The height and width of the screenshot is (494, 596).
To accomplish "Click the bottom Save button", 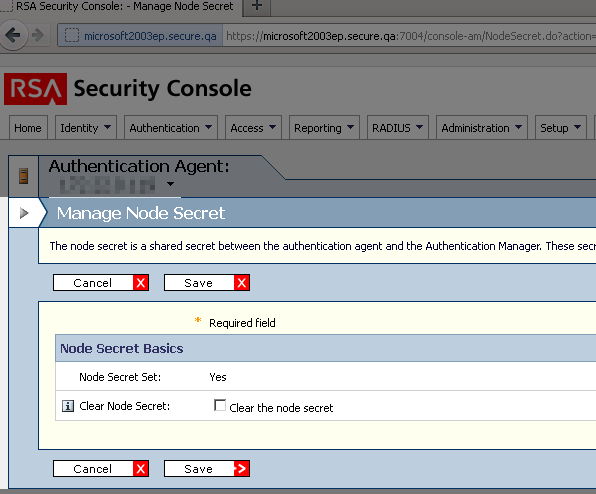I will tap(207, 469).
